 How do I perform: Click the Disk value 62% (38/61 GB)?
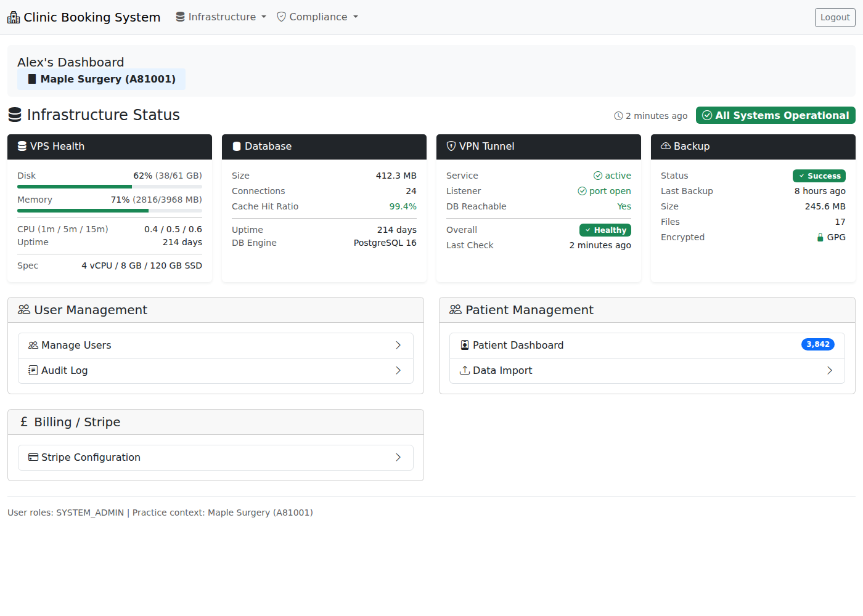[x=168, y=176]
